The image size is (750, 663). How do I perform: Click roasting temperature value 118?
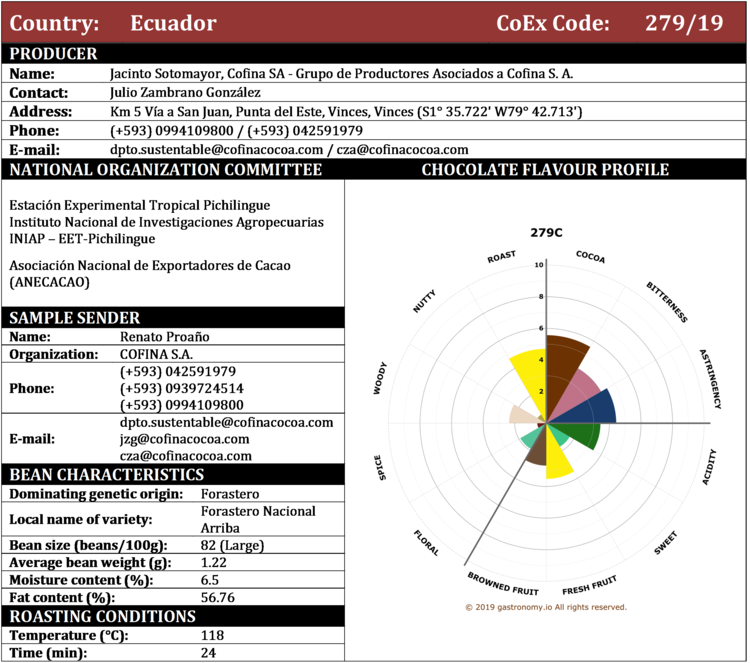tap(212, 635)
